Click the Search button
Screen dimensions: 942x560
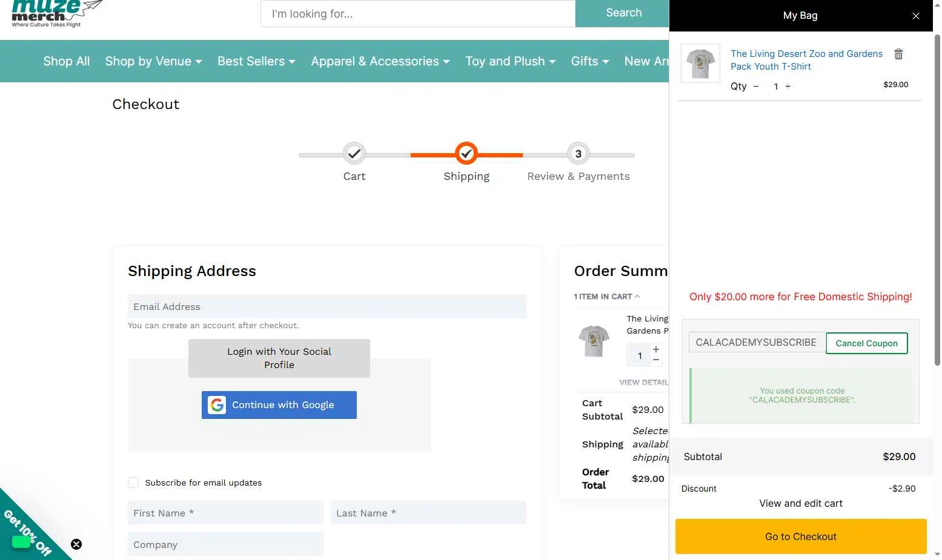(x=623, y=13)
